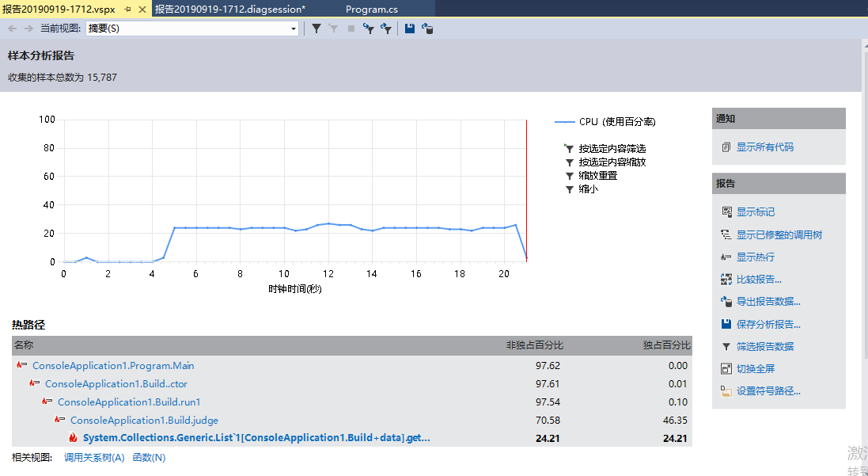The image size is (868, 476).
Task: Click the 缩小 zoom-out option
Action: [589, 189]
